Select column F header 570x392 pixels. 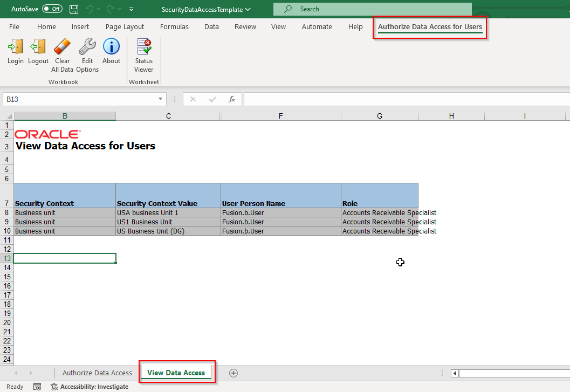point(280,116)
